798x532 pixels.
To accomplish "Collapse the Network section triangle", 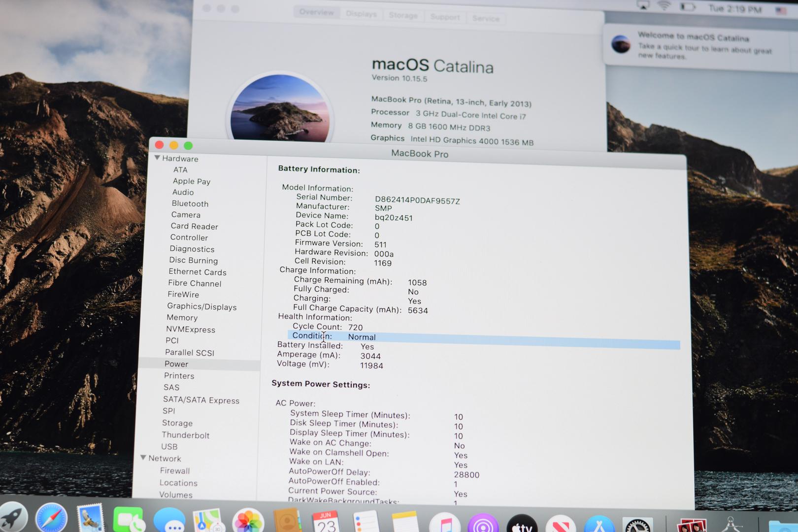I will click(143, 458).
